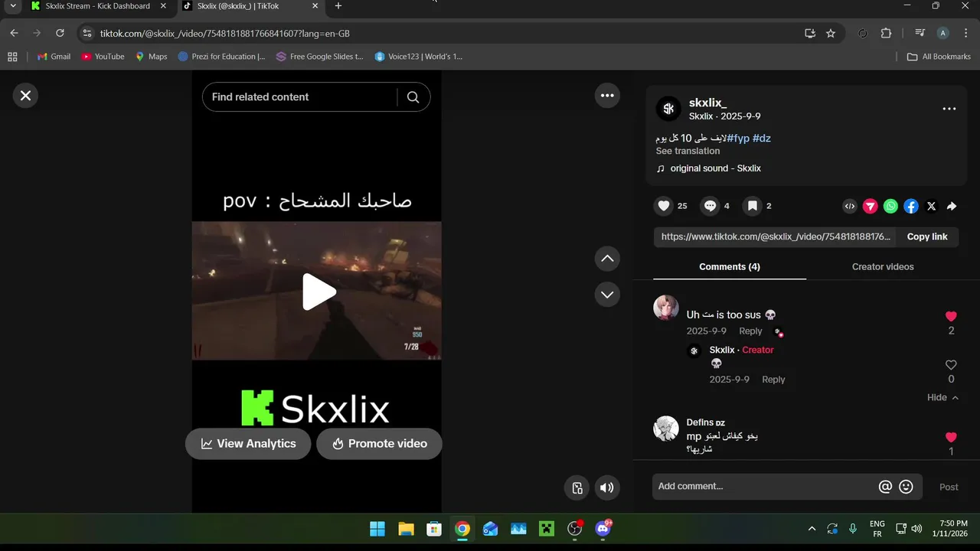
Task: Send to friends with the pink paper-plane icon
Action: pos(871,206)
